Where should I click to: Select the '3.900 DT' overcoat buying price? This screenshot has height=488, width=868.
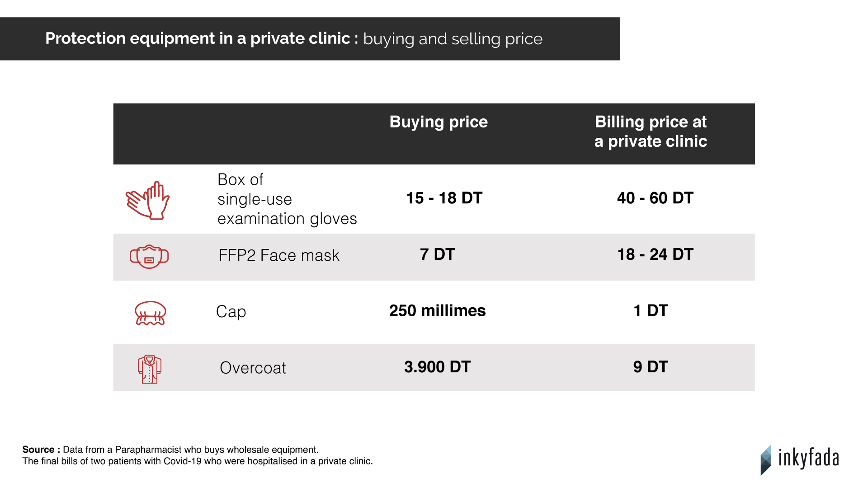437,367
